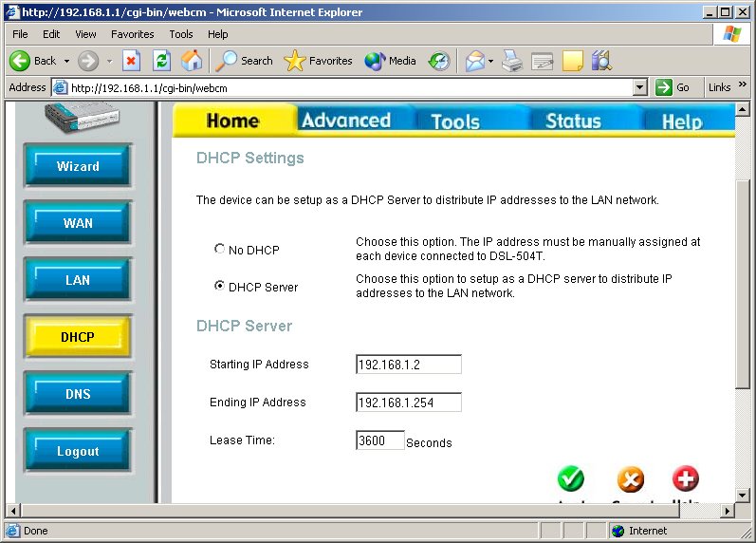The height and width of the screenshot is (543, 756).
Task: Click the Edit page icon
Action: click(x=542, y=61)
